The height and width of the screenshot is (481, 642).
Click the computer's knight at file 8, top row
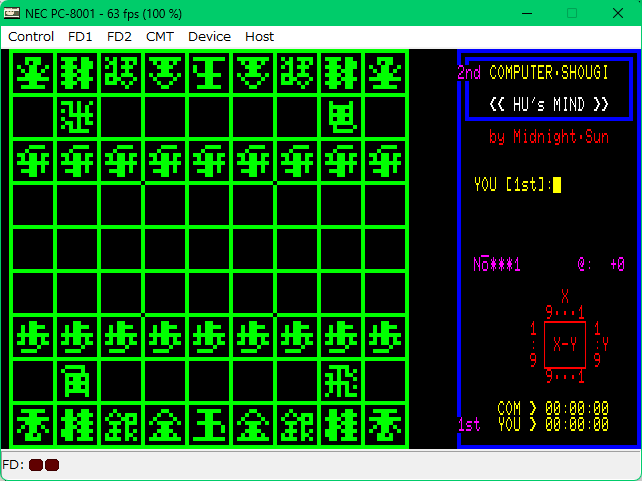[x=77, y=73]
